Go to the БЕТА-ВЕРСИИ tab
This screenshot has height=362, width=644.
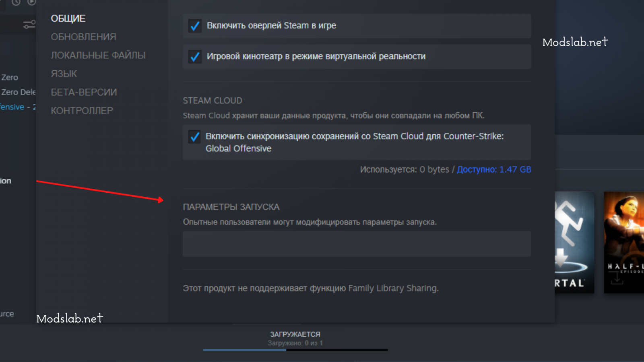tap(84, 93)
